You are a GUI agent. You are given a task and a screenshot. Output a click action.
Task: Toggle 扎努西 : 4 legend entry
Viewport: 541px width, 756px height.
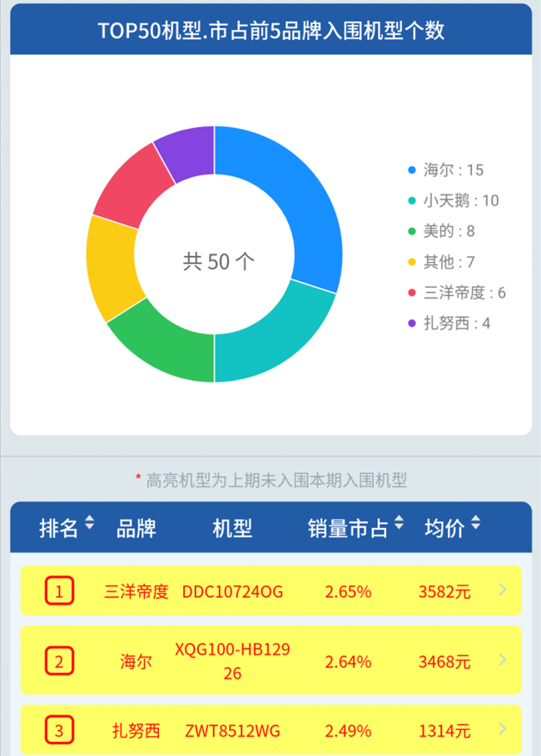tap(449, 323)
